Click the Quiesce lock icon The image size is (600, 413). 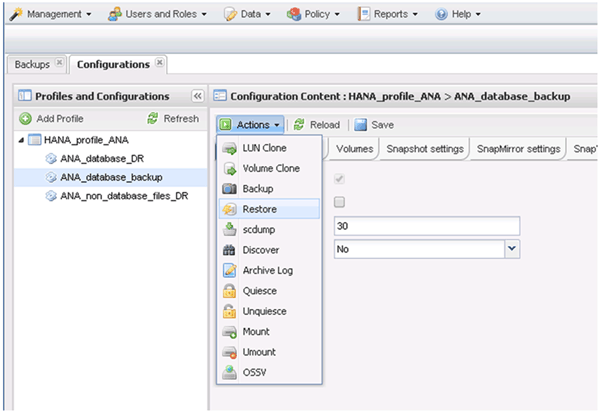click(230, 291)
